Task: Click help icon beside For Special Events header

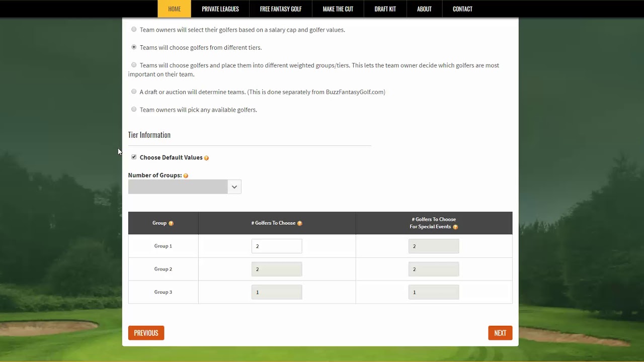Action: [x=455, y=227]
